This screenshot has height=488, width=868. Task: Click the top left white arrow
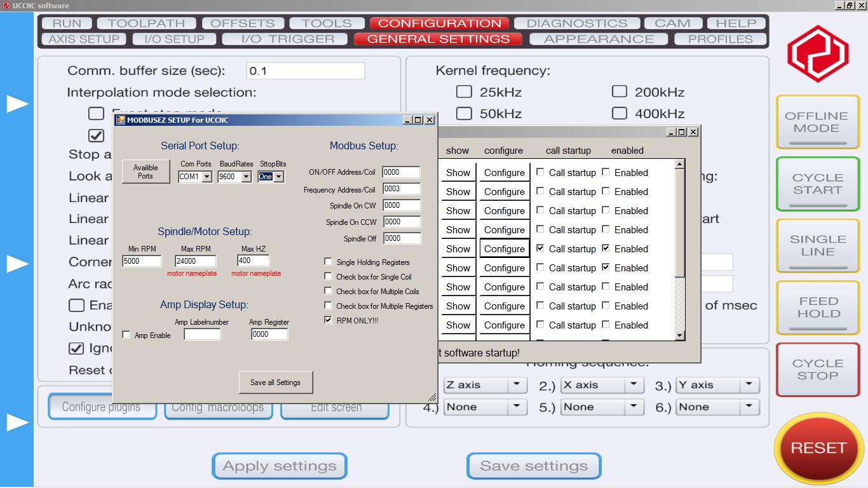tap(18, 104)
